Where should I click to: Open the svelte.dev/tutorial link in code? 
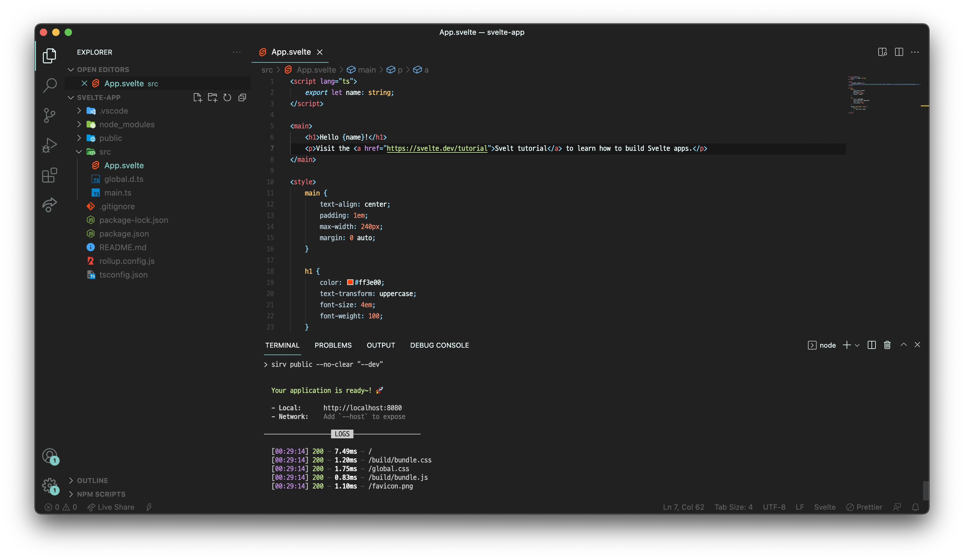(437, 148)
